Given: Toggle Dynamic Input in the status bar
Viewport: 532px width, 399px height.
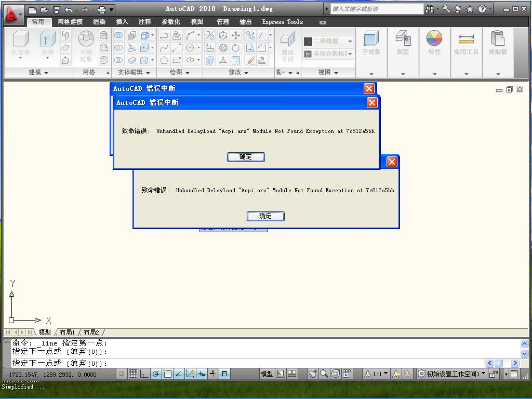Looking at the screenshot, I should (x=202, y=374).
